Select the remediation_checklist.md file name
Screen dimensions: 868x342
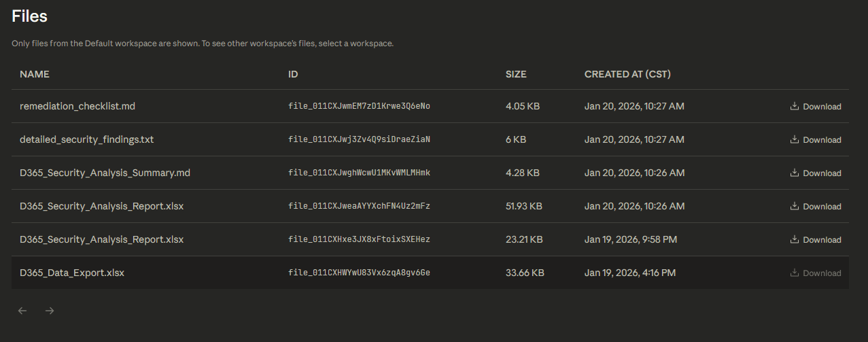77,107
